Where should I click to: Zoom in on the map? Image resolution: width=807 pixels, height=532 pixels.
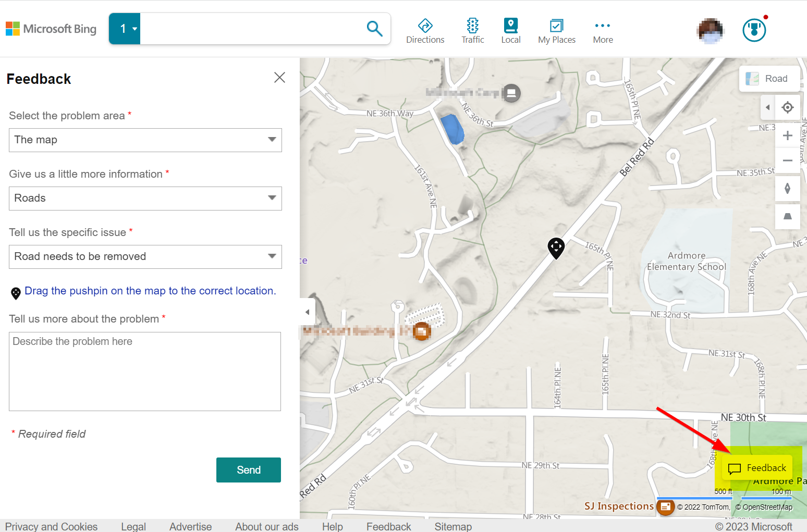coord(788,135)
